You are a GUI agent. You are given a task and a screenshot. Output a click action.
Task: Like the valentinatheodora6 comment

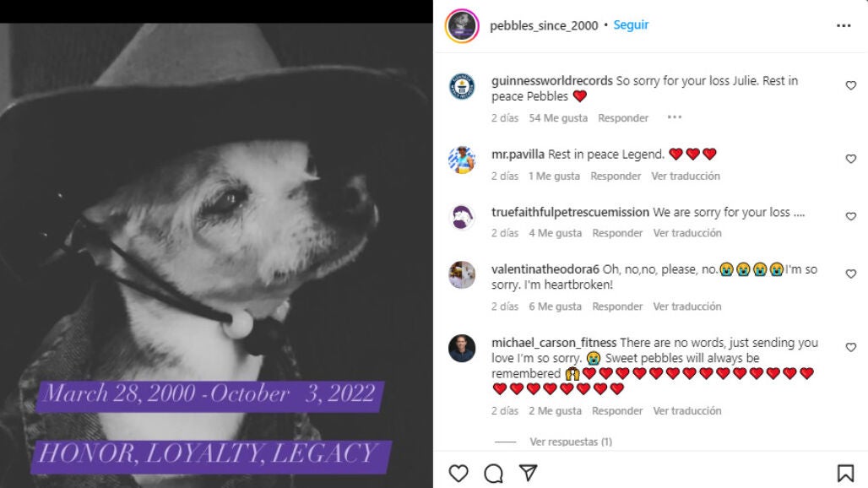click(x=851, y=274)
